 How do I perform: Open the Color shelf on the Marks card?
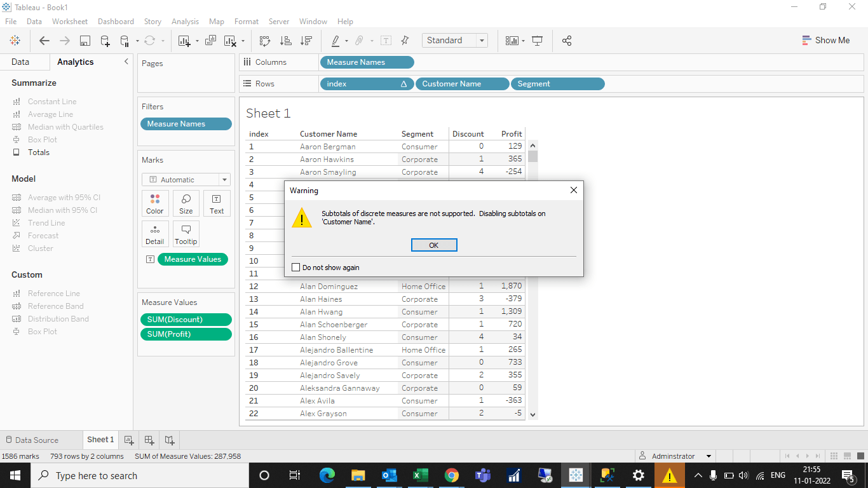click(155, 203)
